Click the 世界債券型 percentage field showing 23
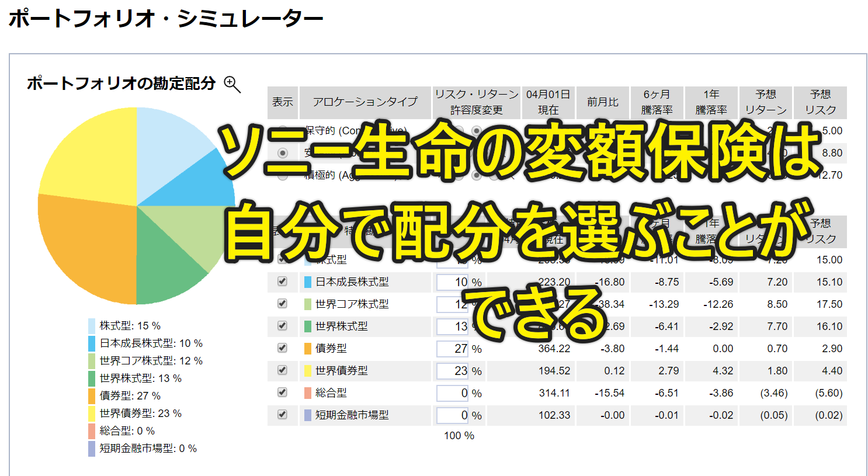This screenshot has height=476, width=868. 453,371
